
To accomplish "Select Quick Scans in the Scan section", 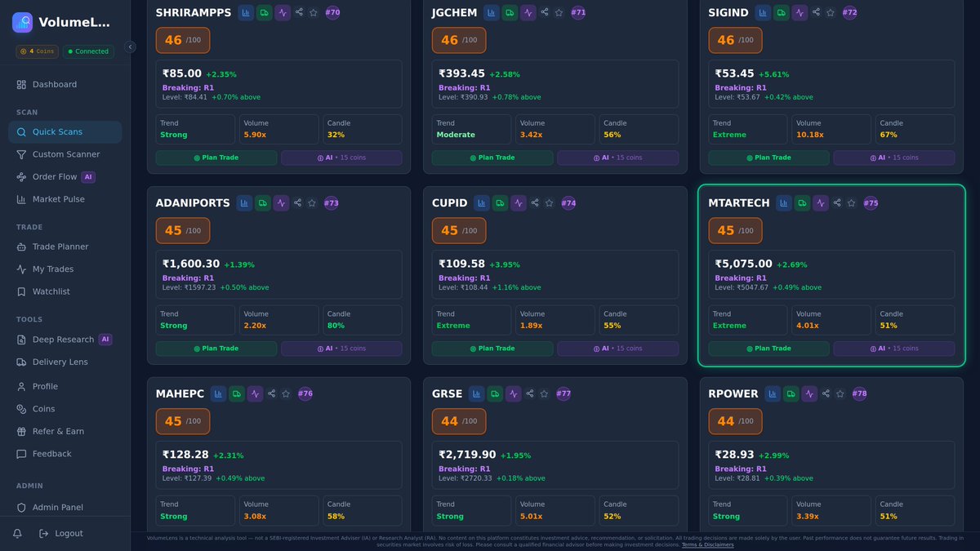I will click(x=57, y=131).
